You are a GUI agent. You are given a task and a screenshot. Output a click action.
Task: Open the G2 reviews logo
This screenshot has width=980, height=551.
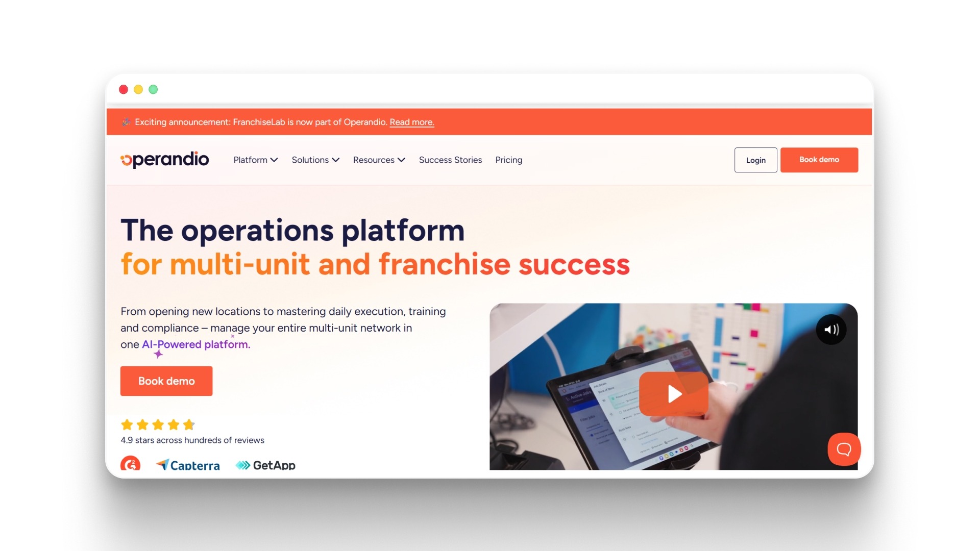(130, 463)
